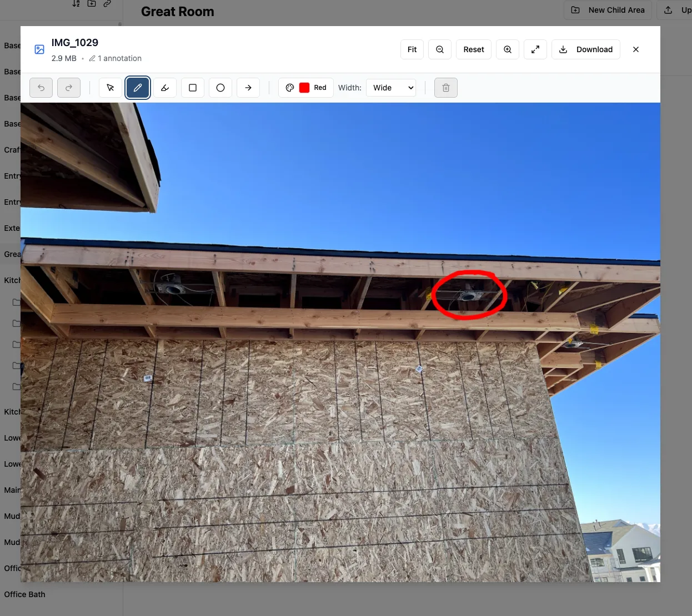Expand a folder under Kitchen in sidebar
This screenshot has height=616, width=692.
pos(17,302)
